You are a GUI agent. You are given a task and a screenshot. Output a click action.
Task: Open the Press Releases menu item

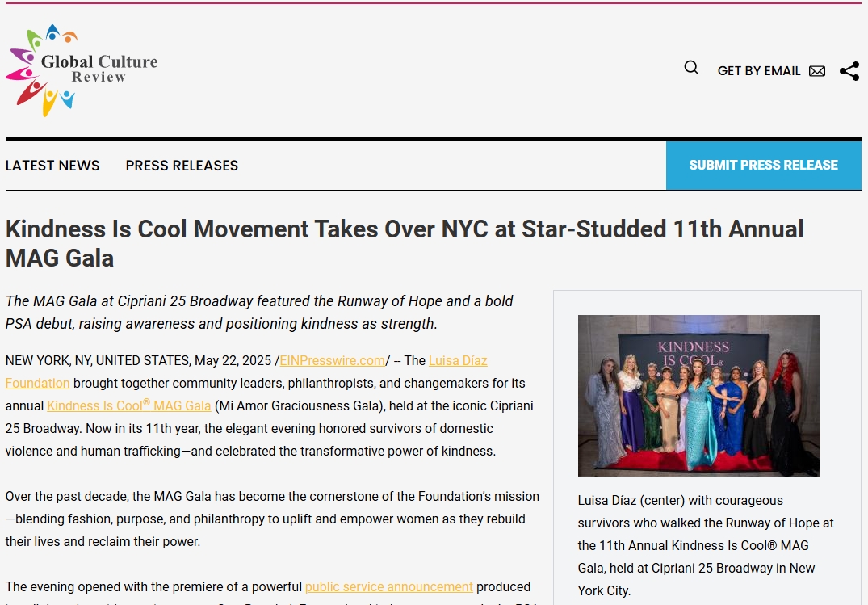pyautogui.click(x=182, y=166)
